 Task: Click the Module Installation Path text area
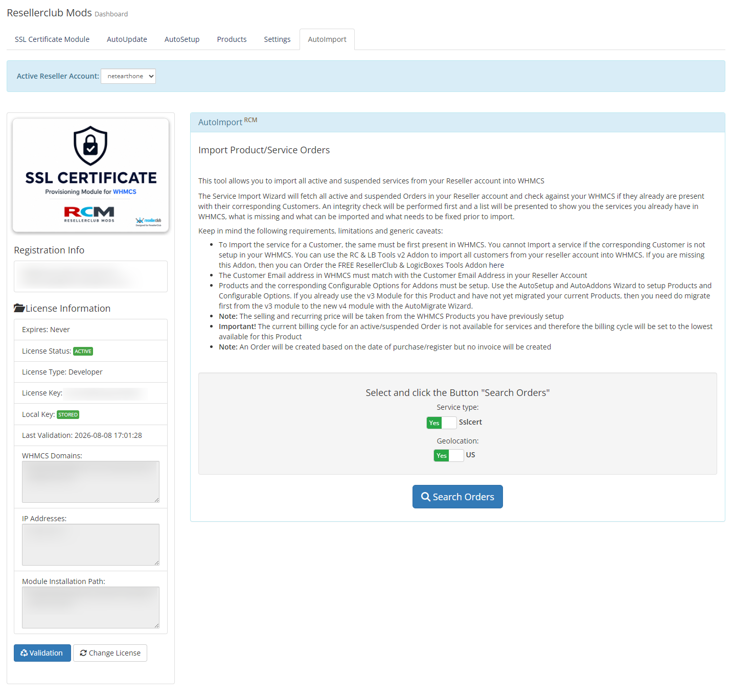pyautogui.click(x=90, y=608)
